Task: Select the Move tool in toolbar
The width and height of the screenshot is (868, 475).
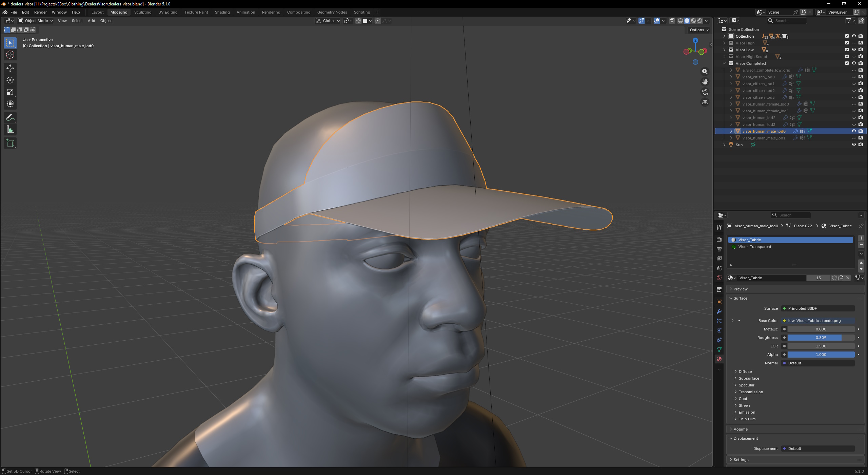Action: coord(10,68)
